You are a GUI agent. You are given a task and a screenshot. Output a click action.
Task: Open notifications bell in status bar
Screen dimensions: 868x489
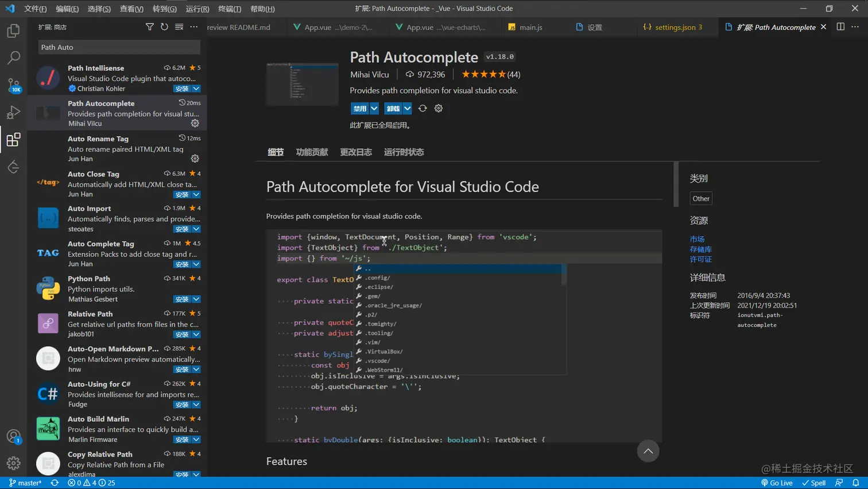(855, 483)
